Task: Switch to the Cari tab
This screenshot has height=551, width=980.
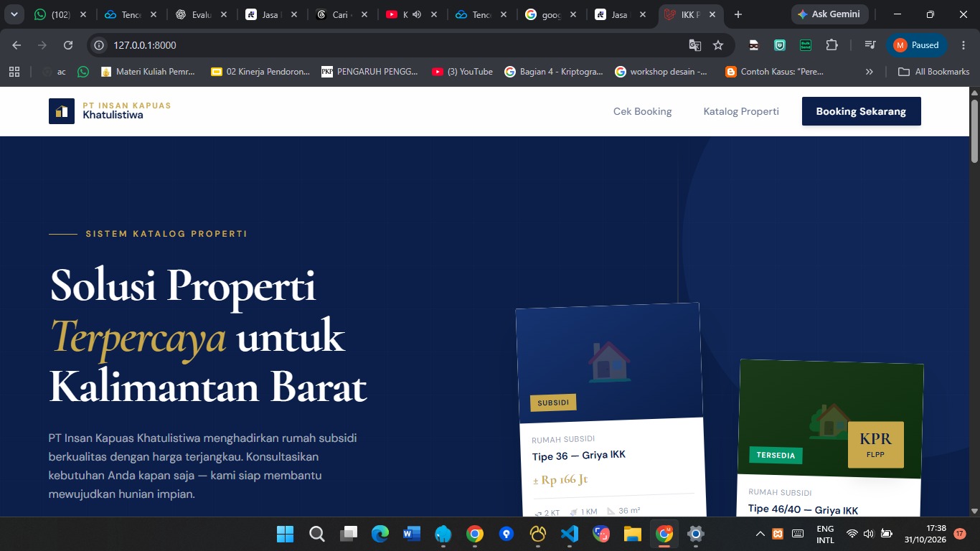Action: [343, 14]
